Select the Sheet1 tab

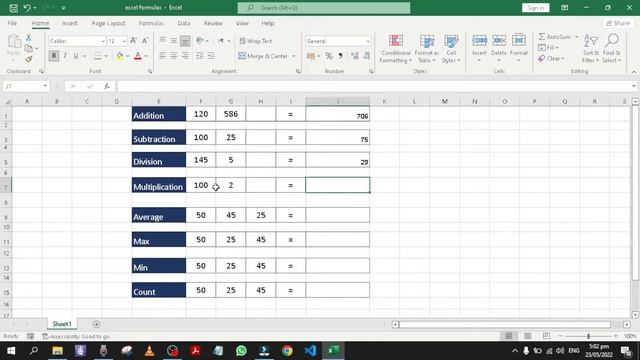[x=62, y=324]
